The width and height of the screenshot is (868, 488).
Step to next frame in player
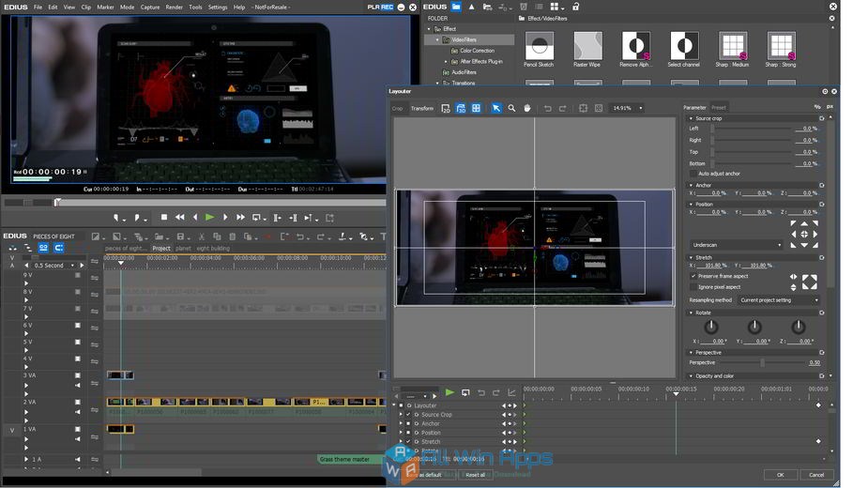click(225, 217)
